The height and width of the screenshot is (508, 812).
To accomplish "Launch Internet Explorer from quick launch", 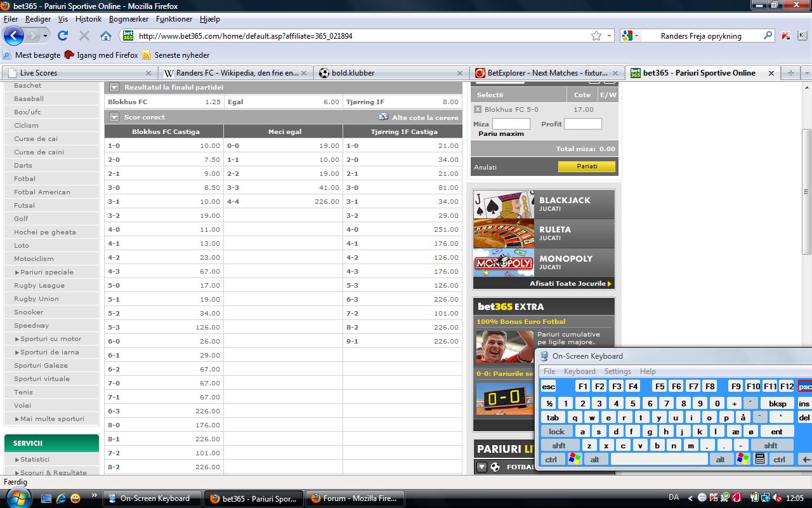I will click(61, 498).
